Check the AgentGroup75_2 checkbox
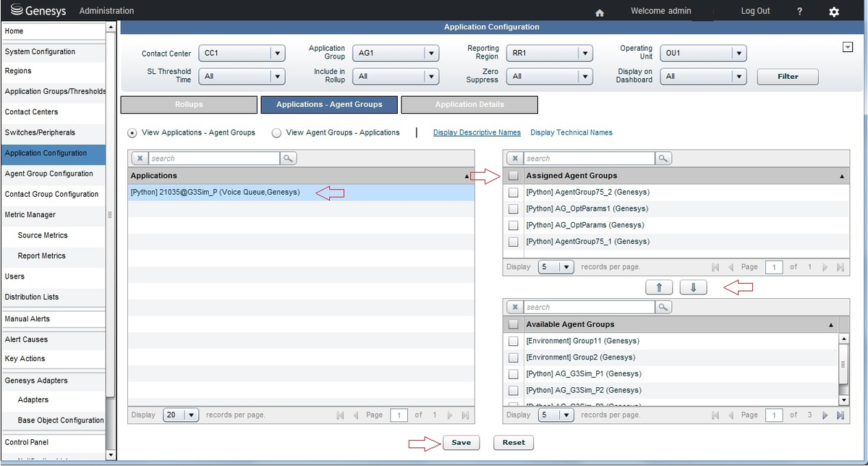The image size is (868, 466). coord(514,192)
